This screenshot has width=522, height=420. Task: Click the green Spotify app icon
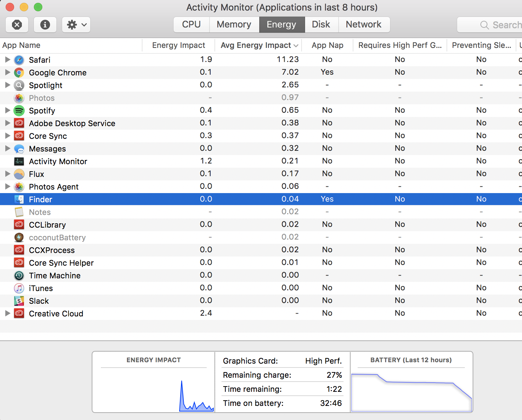click(19, 111)
